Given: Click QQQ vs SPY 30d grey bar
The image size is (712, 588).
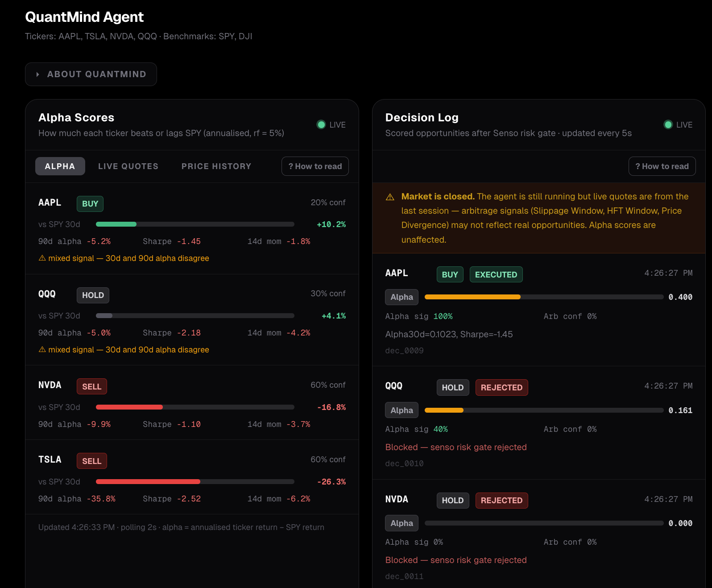Looking at the screenshot, I should (104, 315).
